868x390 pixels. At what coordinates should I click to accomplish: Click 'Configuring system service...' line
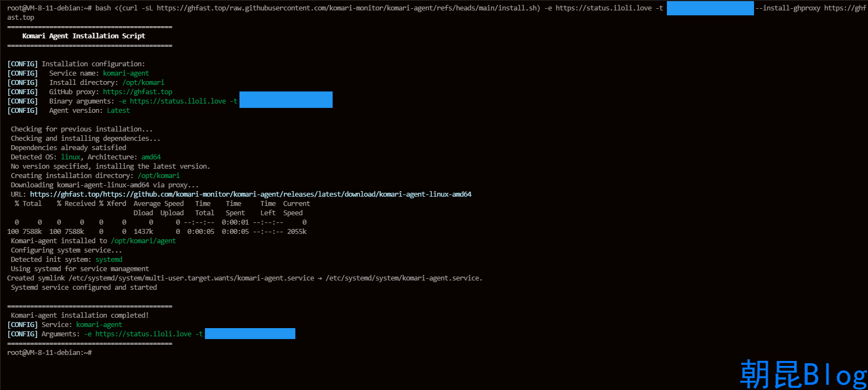point(66,250)
